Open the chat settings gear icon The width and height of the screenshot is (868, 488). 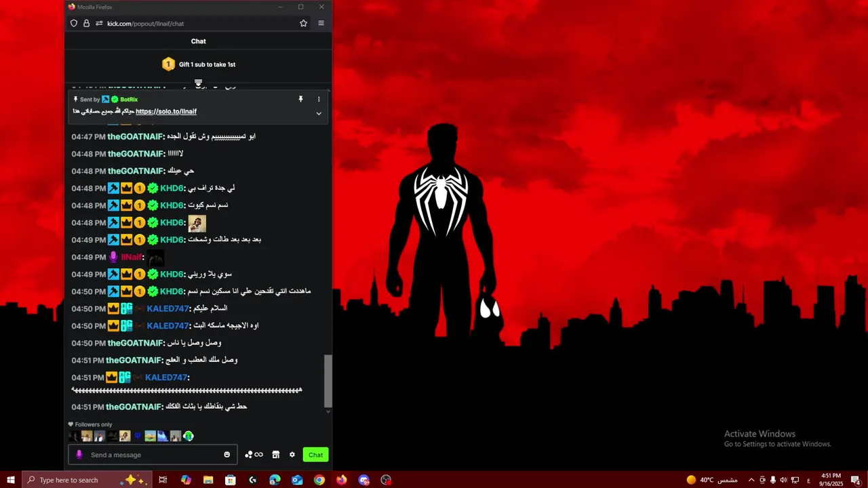[x=292, y=455]
